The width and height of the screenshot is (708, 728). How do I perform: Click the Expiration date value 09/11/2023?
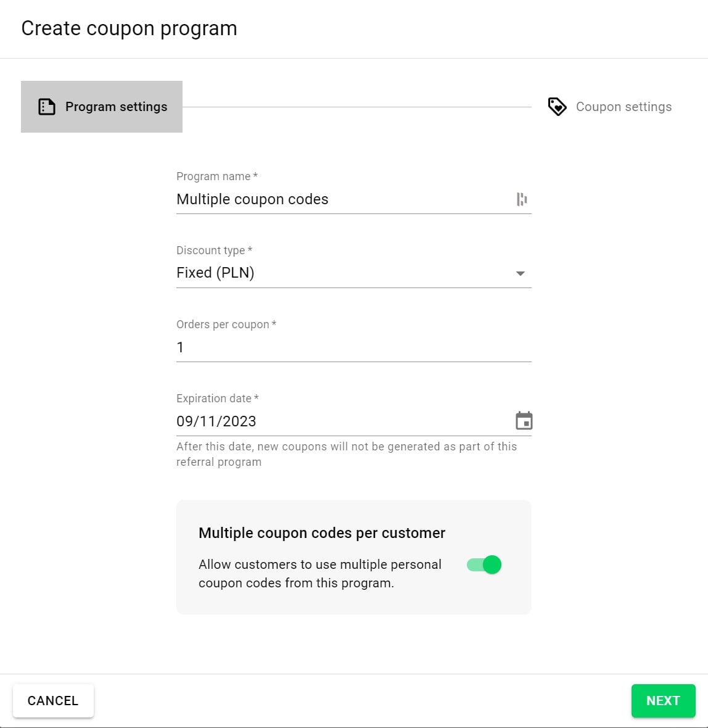click(x=216, y=421)
